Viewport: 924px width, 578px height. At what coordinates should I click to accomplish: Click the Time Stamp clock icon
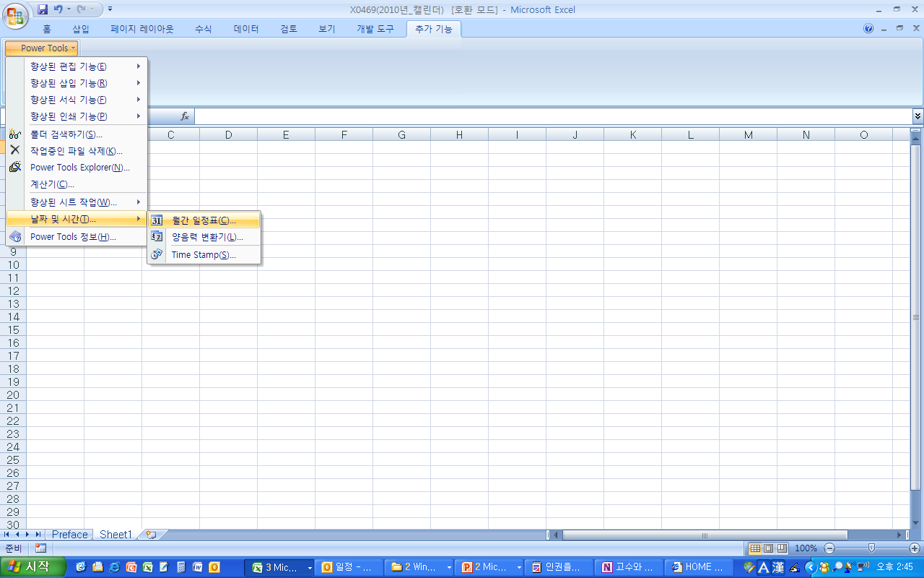point(157,254)
